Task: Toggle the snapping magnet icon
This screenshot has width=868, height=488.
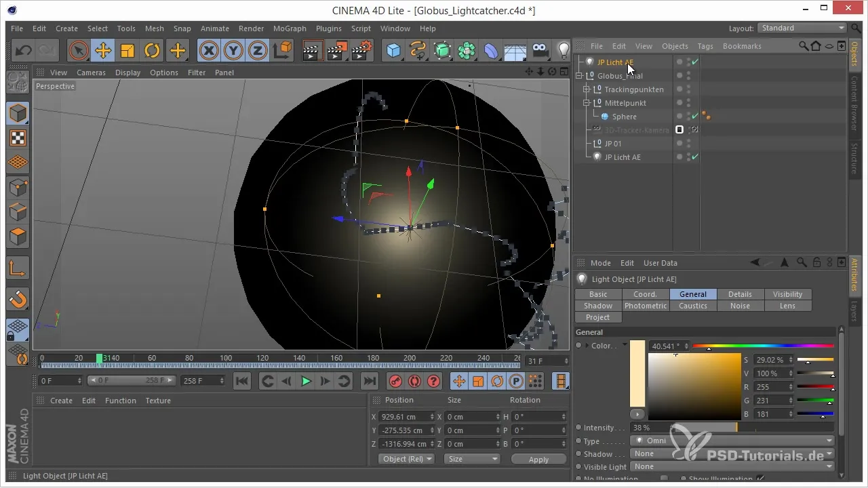Action: pos(18,299)
